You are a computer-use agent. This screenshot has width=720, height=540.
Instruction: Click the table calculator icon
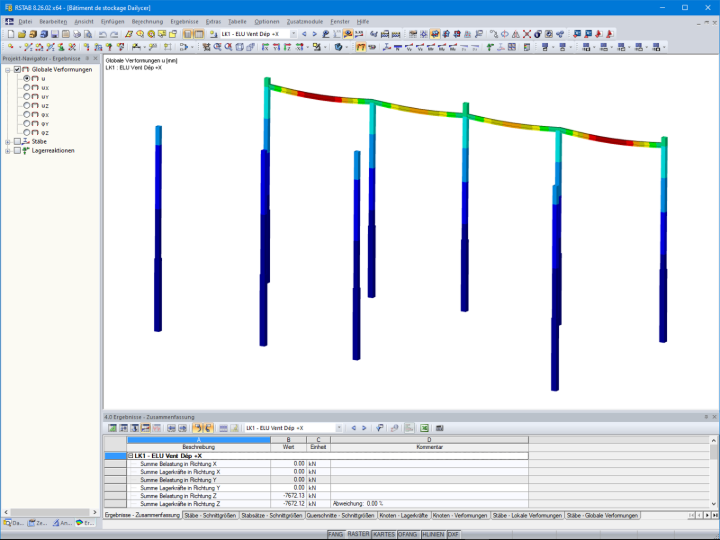pyautogui.click(x=439, y=428)
